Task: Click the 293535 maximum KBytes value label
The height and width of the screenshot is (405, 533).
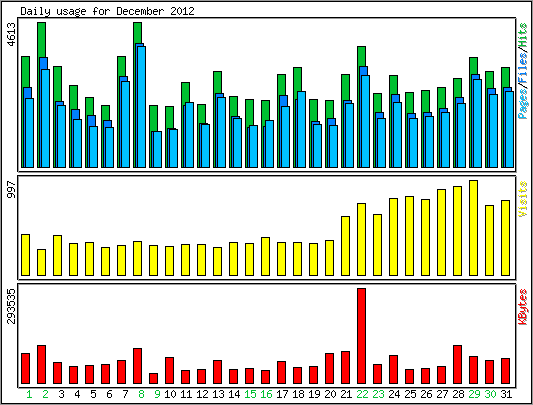Action: pyautogui.click(x=11, y=306)
